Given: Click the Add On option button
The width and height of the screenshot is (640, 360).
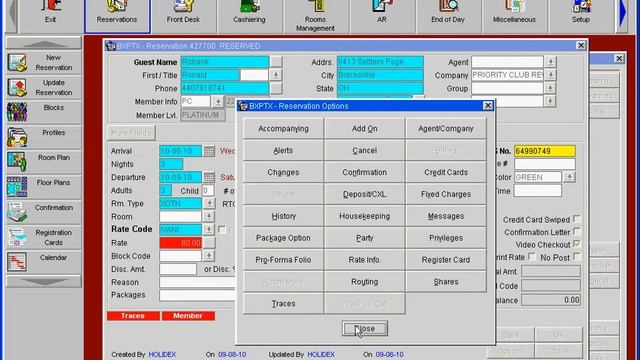Looking at the screenshot, I should pyautogui.click(x=364, y=129).
